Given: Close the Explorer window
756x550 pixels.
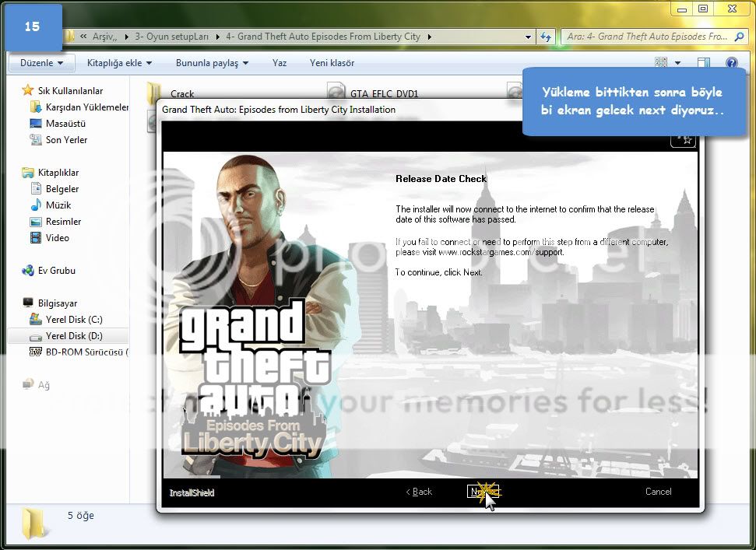Looking at the screenshot, I should coord(732,9).
